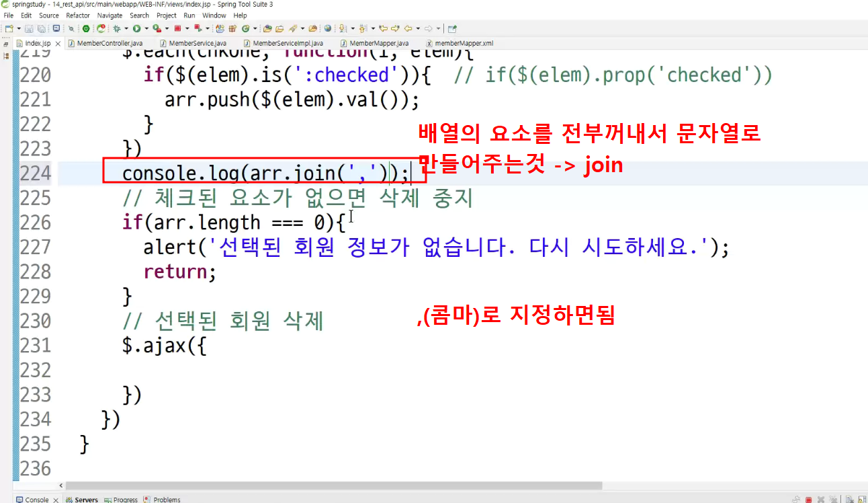This screenshot has height=503, width=868.
Task: Click '$.ajax({' on line 231
Action: 164,346
